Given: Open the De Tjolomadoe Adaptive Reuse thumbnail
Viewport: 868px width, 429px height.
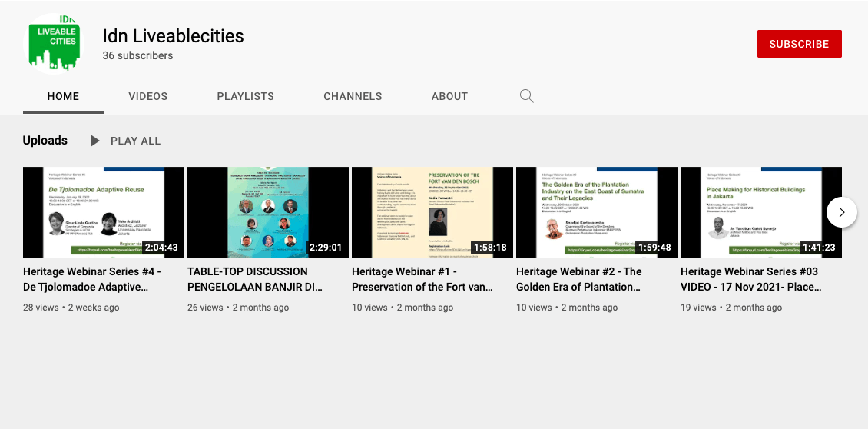Looking at the screenshot, I should [x=104, y=211].
